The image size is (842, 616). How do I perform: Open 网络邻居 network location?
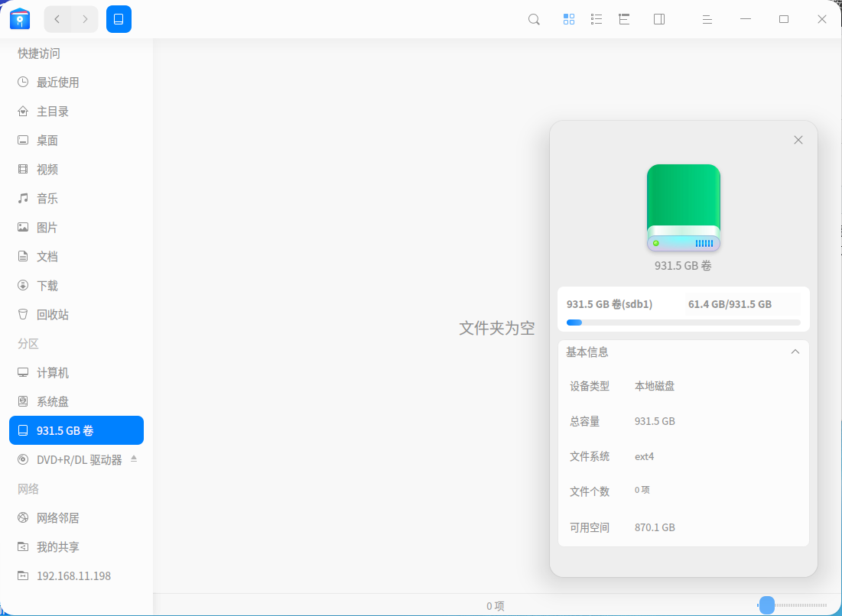click(x=58, y=518)
